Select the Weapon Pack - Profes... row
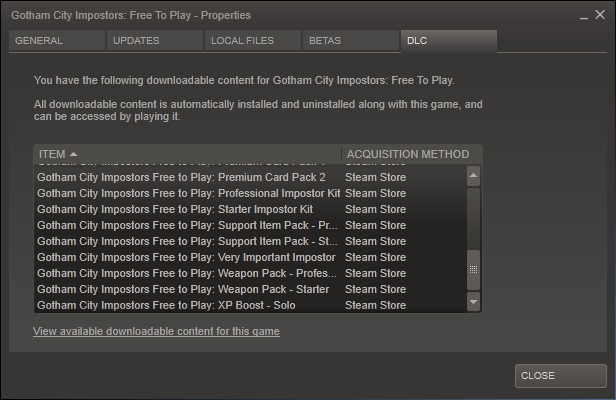616x400 pixels. pyautogui.click(x=250, y=273)
